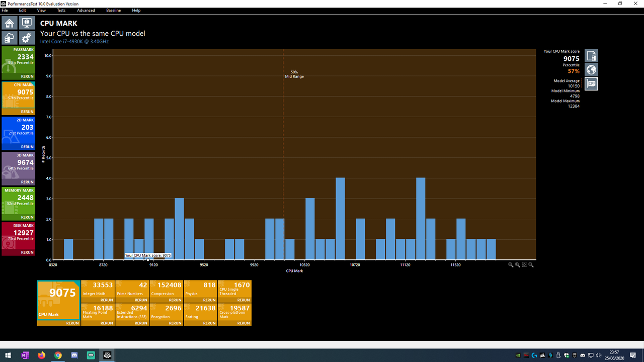The image size is (644, 362).
Task: Open the Baseline menu
Action: click(113, 10)
